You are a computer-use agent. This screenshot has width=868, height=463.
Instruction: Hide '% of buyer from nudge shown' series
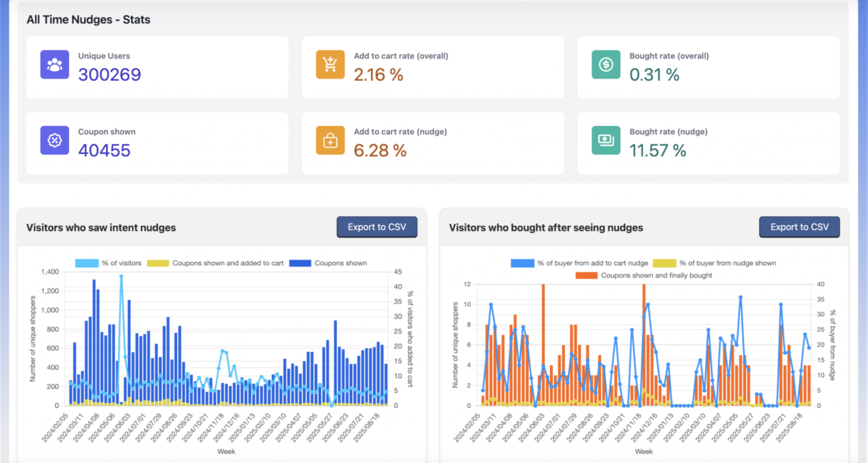715,263
